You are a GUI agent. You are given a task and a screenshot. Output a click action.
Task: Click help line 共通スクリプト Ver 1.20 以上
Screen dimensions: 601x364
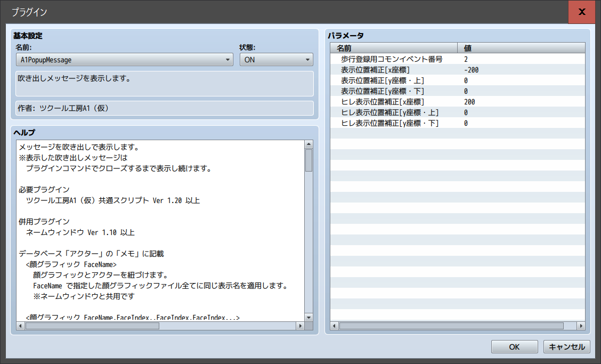coord(150,200)
